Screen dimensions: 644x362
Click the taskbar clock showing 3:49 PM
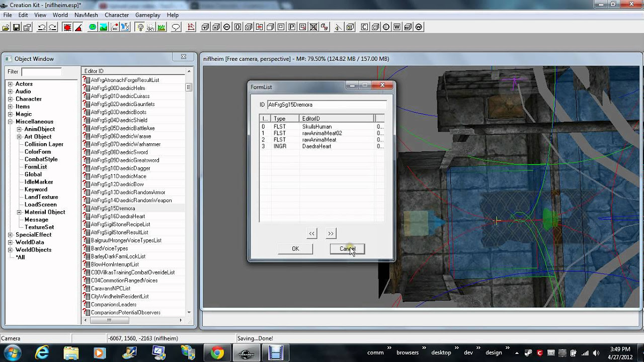(x=620, y=352)
